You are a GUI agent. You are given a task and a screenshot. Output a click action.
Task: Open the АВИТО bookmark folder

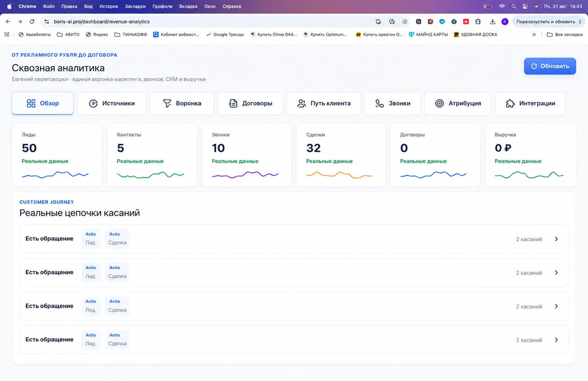[68, 34]
